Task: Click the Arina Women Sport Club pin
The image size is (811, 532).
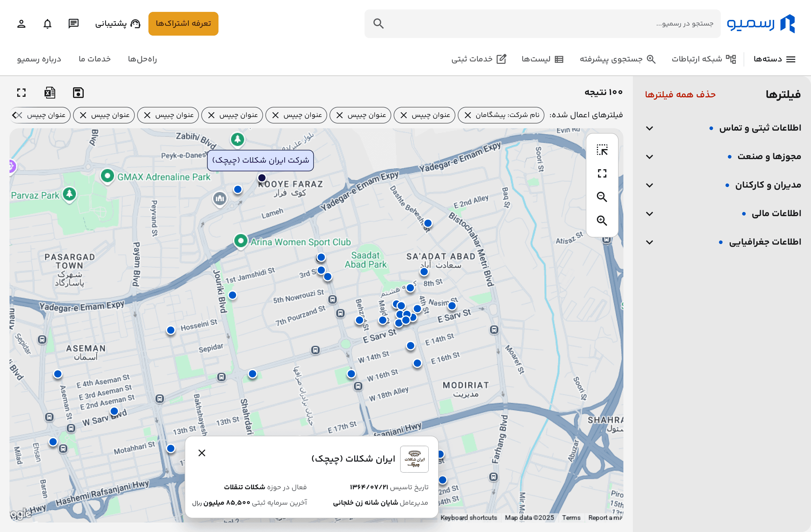Action: click(x=240, y=241)
